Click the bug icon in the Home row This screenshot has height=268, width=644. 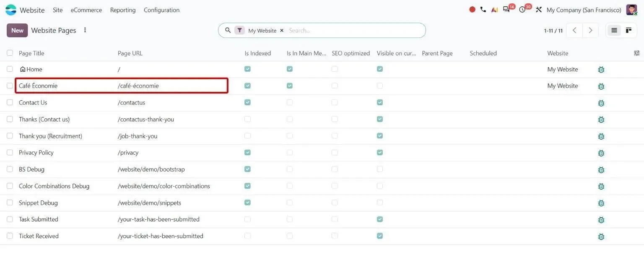[601, 70]
